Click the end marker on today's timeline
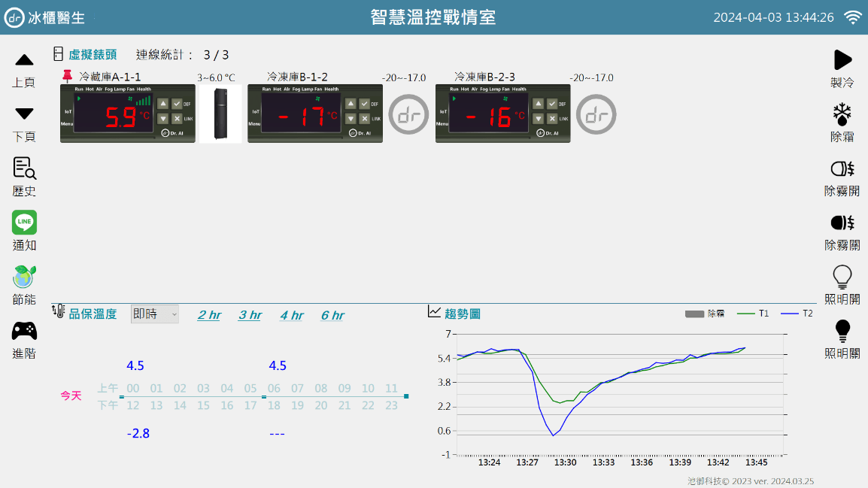The height and width of the screenshot is (488, 868). point(406,396)
